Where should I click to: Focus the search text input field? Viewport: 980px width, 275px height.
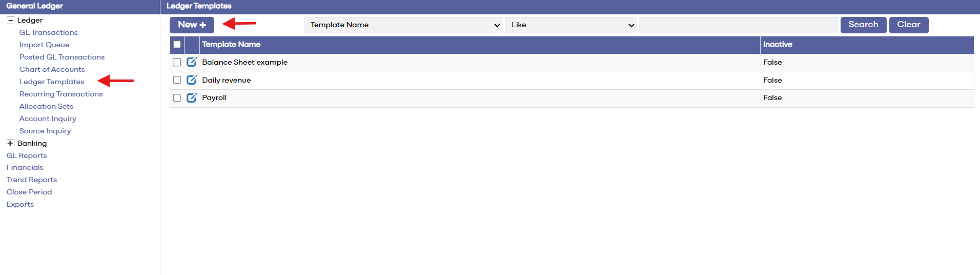tap(739, 25)
